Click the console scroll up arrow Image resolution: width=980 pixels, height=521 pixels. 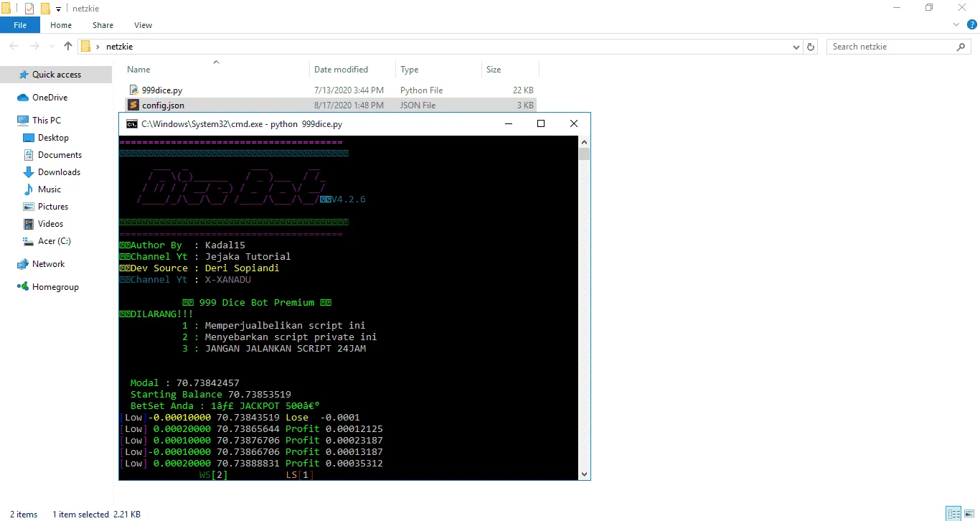(x=584, y=141)
